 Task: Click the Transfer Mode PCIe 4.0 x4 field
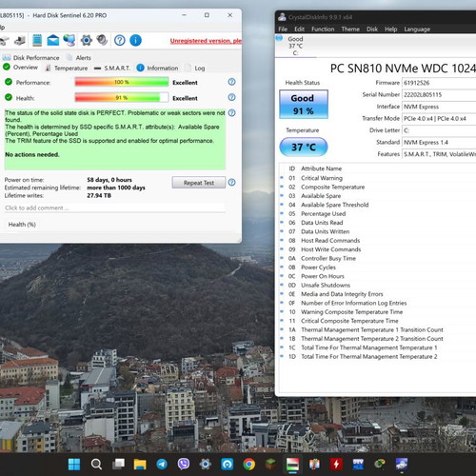click(x=439, y=118)
